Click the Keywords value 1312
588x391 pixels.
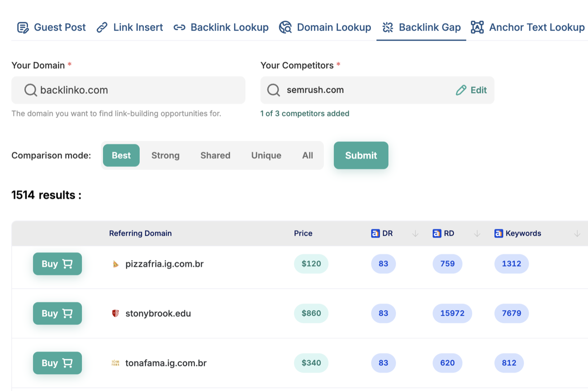tap(512, 264)
